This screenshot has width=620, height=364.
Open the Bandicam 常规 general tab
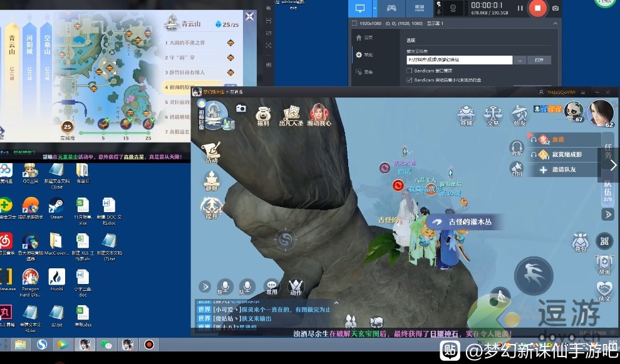pos(364,55)
